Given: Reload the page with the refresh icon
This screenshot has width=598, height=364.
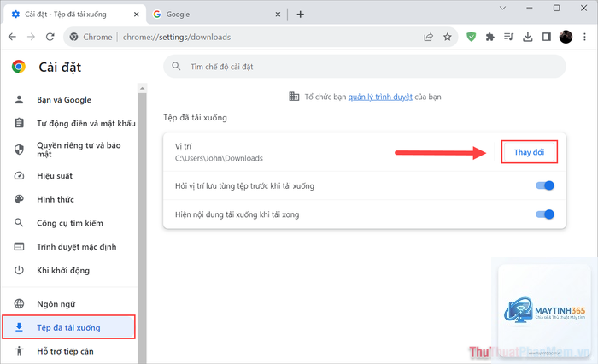Looking at the screenshot, I should coord(50,37).
